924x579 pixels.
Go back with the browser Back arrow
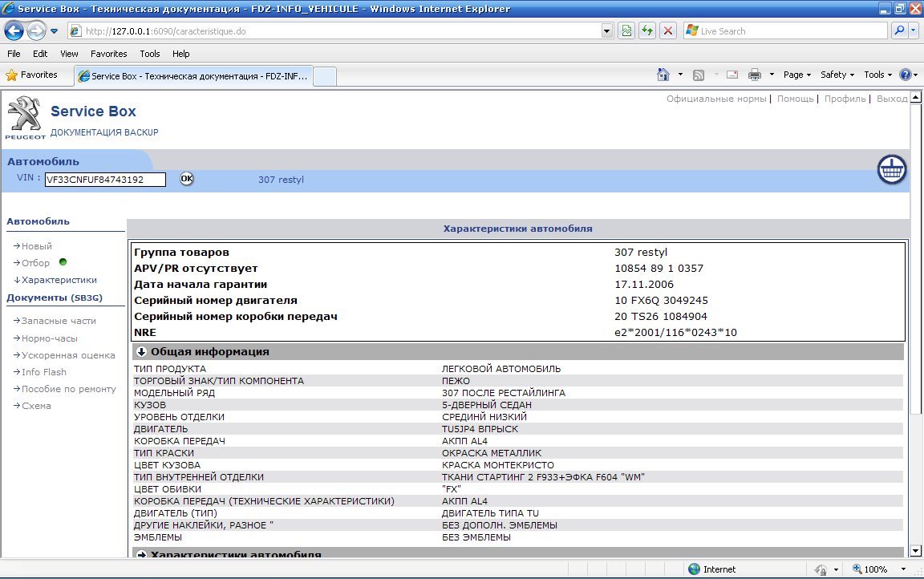coord(14,30)
